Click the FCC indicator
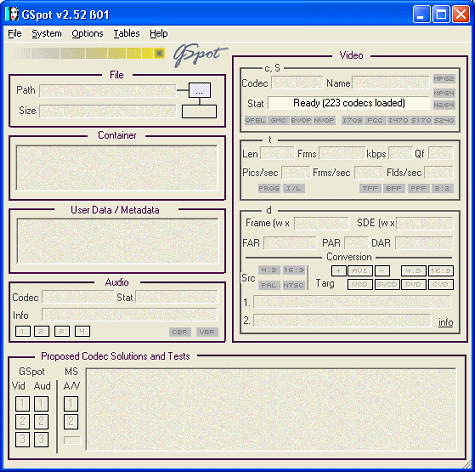 pyautogui.click(x=375, y=120)
